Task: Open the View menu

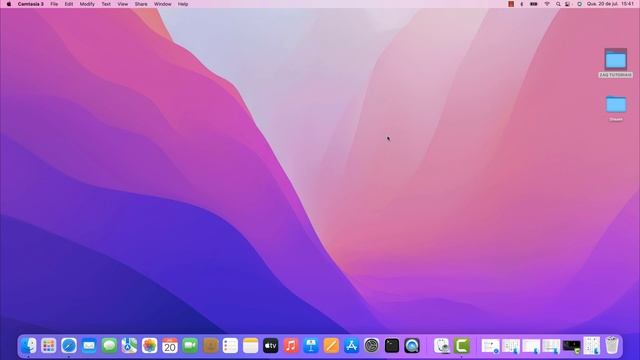Action: click(x=123, y=4)
